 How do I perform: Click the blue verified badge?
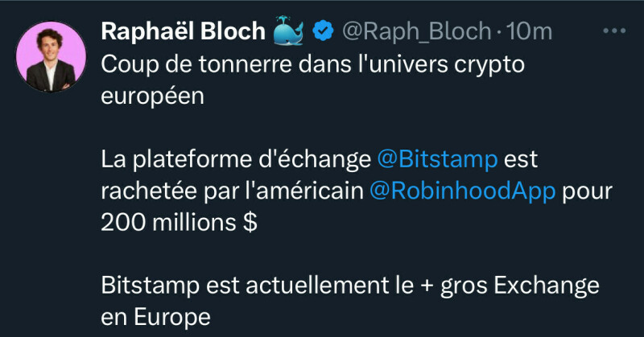[x=324, y=31]
